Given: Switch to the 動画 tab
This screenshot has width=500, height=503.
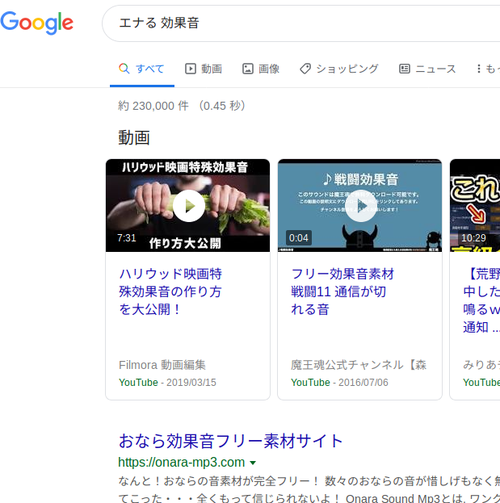Looking at the screenshot, I should pyautogui.click(x=203, y=69).
